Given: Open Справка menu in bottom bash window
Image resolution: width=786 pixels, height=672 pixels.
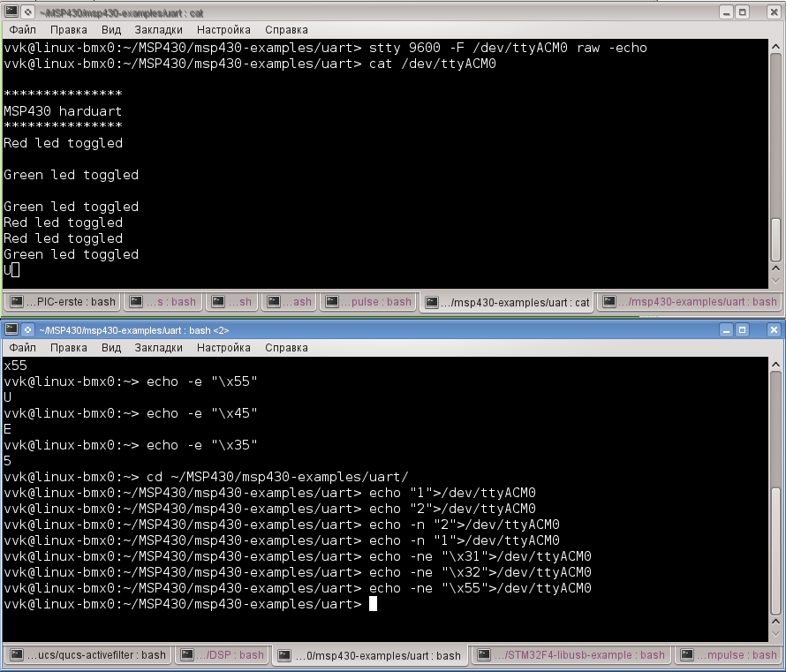Looking at the screenshot, I should coord(286,348).
